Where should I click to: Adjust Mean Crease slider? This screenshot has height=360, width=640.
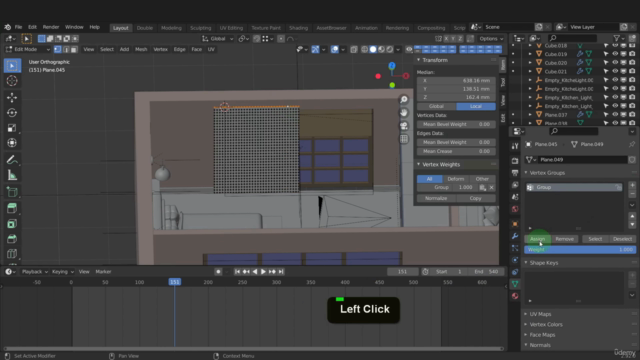click(x=456, y=151)
